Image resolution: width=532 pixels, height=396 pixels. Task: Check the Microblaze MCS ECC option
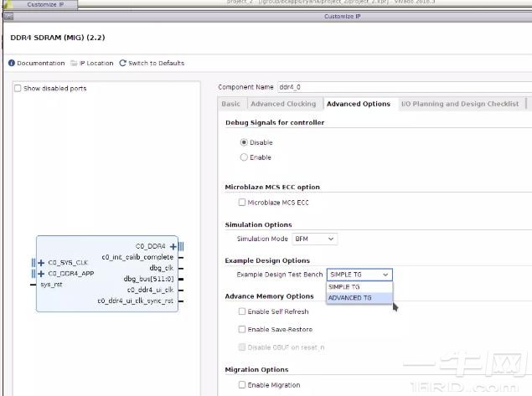(x=243, y=203)
